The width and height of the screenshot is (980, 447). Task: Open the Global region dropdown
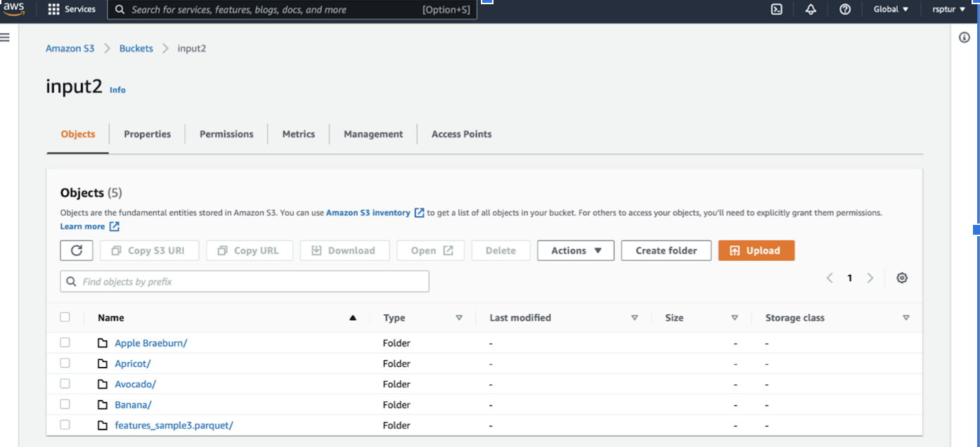[891, 9]
